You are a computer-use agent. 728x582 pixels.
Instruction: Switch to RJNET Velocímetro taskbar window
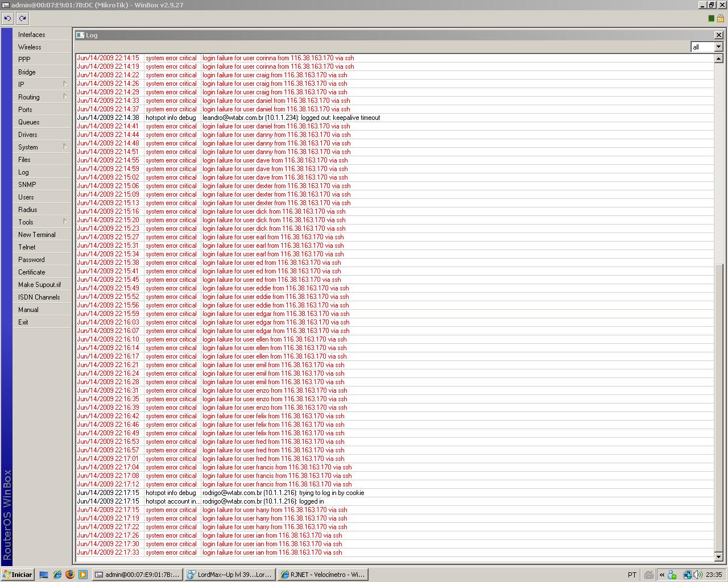click(x=323, y=575)
